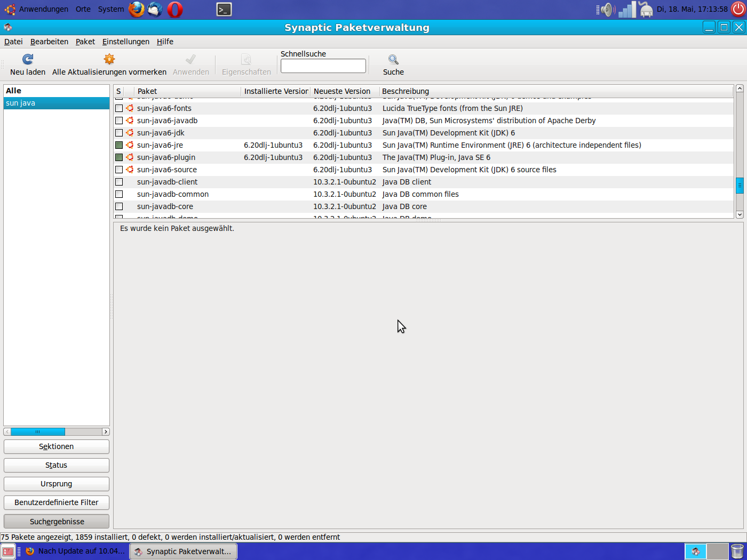Click the Ubuntu logo beside sun-java6-jdk
747x560 pixels.
130,133
